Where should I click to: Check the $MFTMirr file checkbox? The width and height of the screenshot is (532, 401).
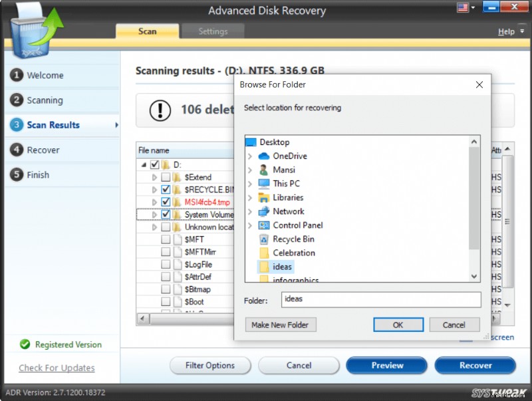point(166,252)
